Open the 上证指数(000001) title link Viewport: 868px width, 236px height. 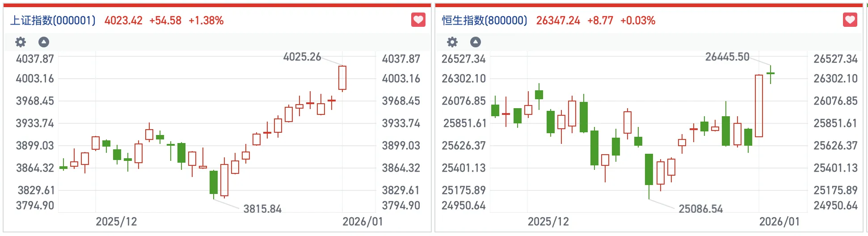click(x=53, y=21)
